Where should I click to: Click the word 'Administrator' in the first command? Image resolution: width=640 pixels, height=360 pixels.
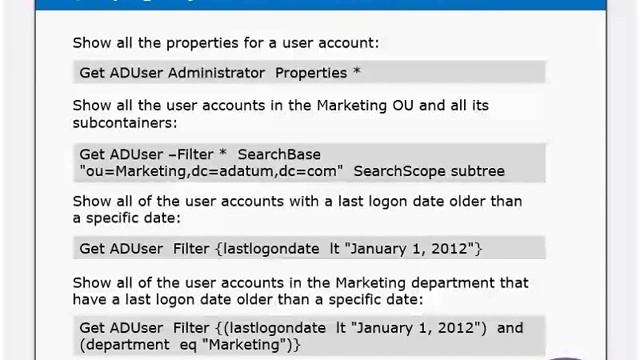click(216, 73)
